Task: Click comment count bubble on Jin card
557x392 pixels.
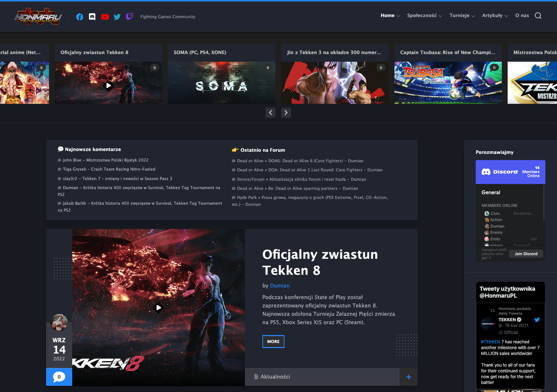Action: [x=381, y=68]
